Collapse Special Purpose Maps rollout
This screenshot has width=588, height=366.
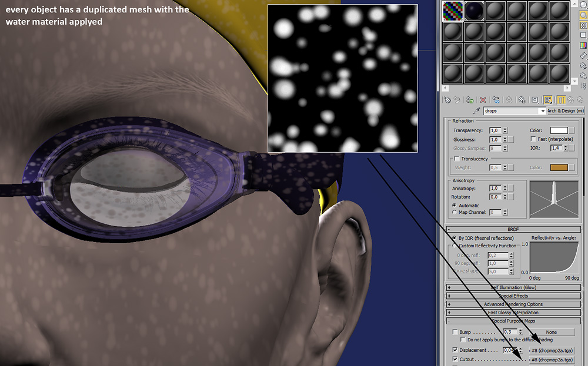click(x=513, y=321)
